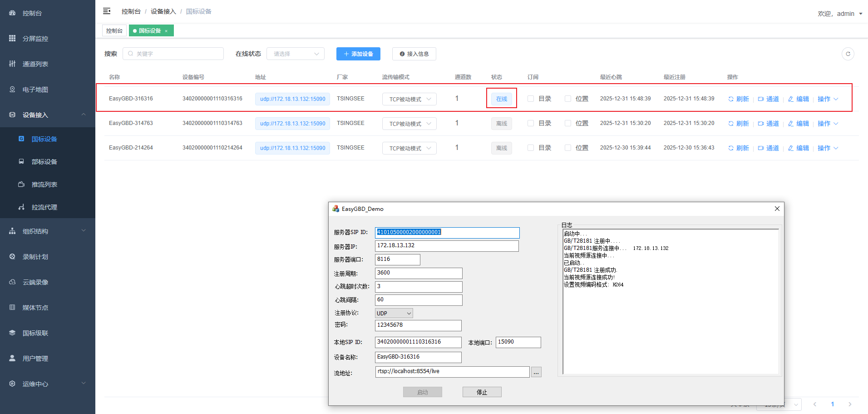The image size is (868, 414).
Task: Open 通道 for device EasyGBD-214264
Action: tap(769, 148)
